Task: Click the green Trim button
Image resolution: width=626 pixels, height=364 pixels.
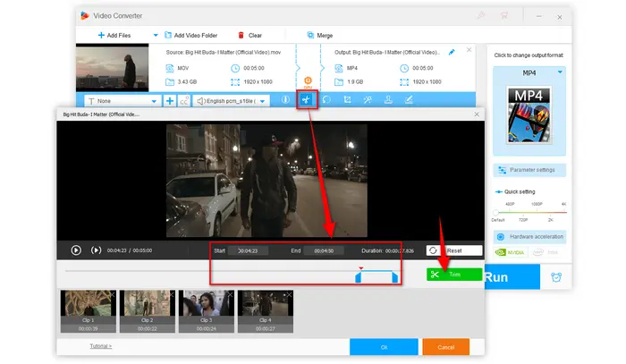Action: coord(454,275)
